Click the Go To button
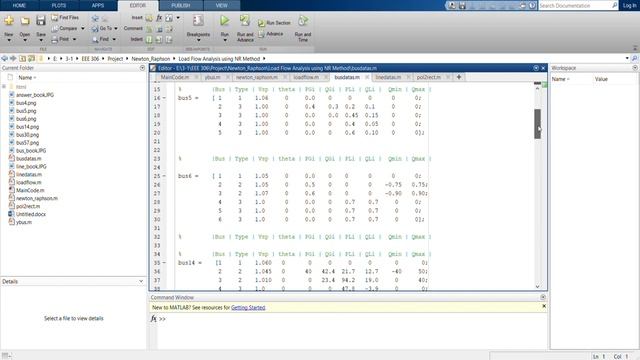This screenshot has height=360, width=640. point(102,29)
